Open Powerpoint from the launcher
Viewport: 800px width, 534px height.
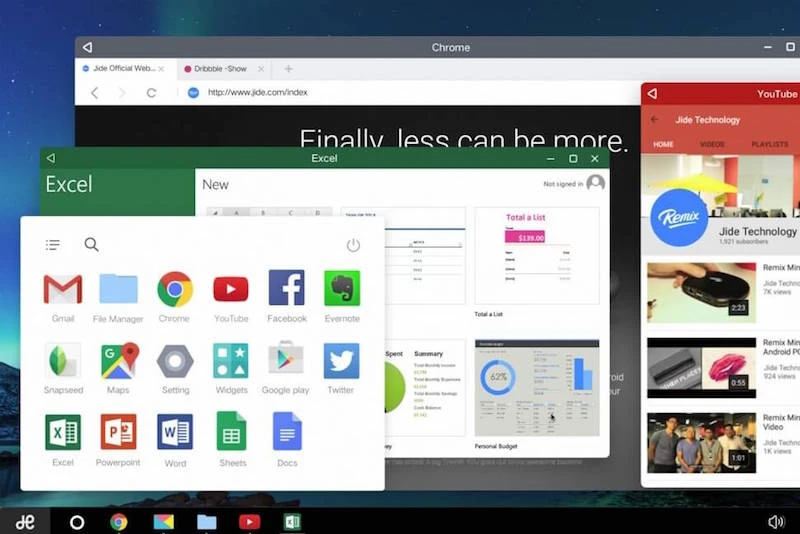pyautogui.click(x=118, y=433)
